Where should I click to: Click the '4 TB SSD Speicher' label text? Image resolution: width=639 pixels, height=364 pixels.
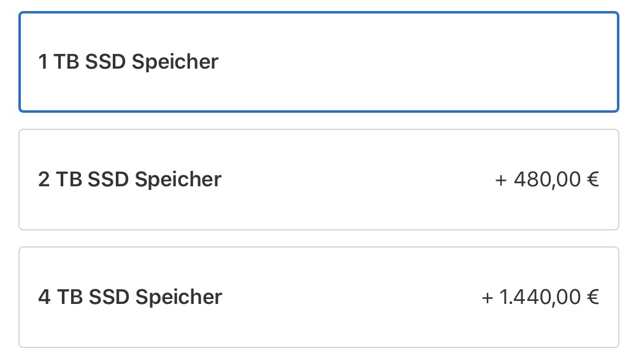point(130,297)
